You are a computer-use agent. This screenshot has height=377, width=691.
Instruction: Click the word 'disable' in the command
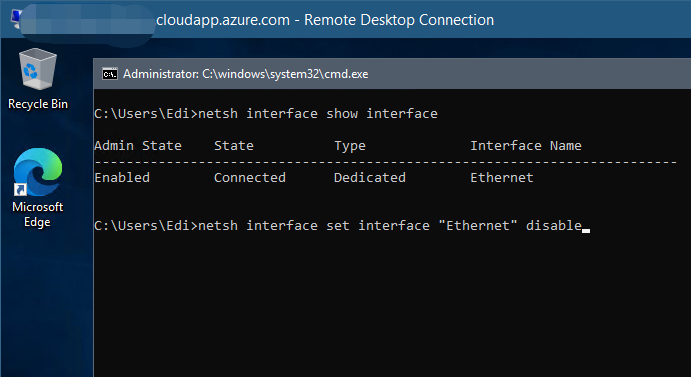click(554, 226)
